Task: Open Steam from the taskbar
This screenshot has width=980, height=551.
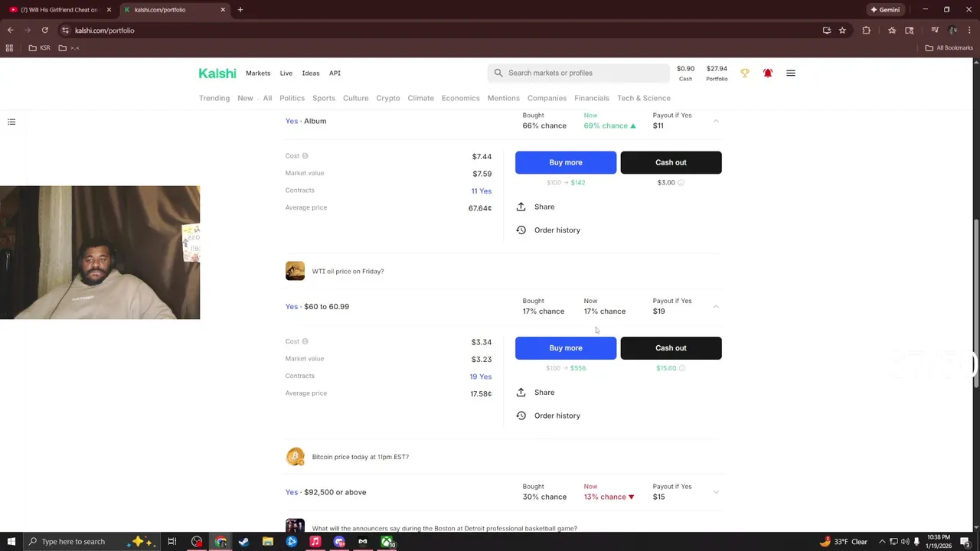Action: (243, 542)
